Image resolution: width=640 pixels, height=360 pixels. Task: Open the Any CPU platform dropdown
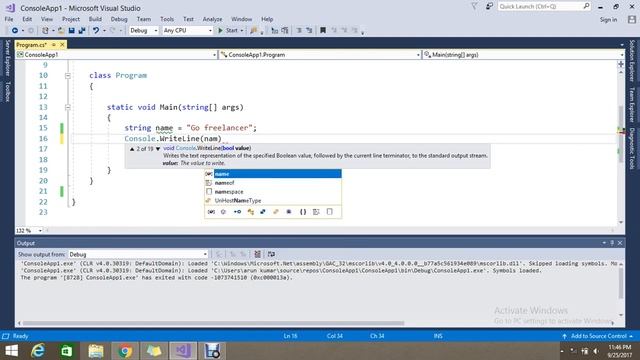point(187,31)
